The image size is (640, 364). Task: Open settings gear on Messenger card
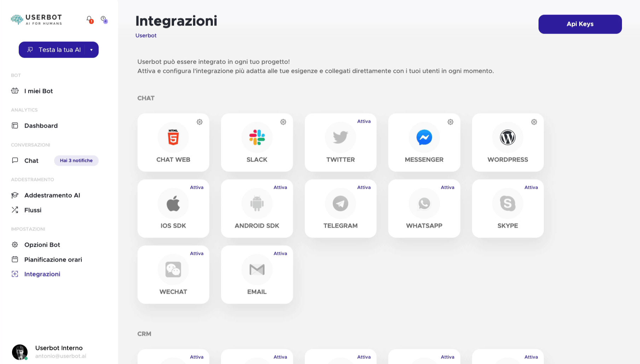coord(450,122)
